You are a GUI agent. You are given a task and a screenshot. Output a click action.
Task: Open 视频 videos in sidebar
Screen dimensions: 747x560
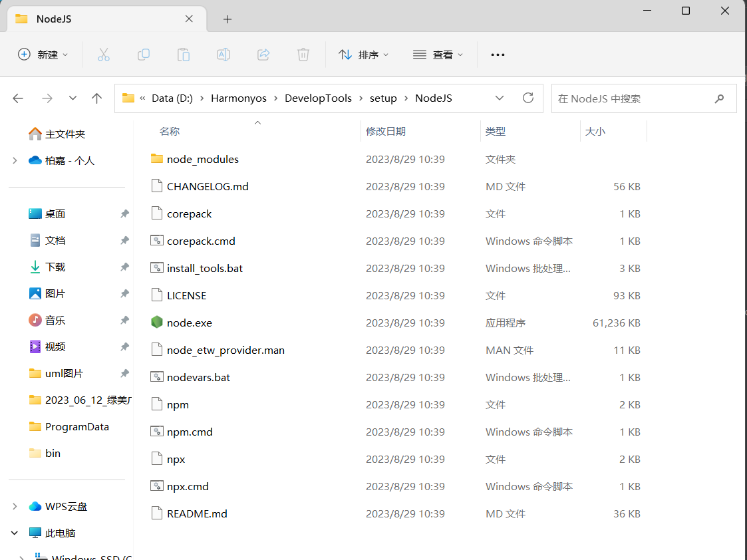coord(47,347)
